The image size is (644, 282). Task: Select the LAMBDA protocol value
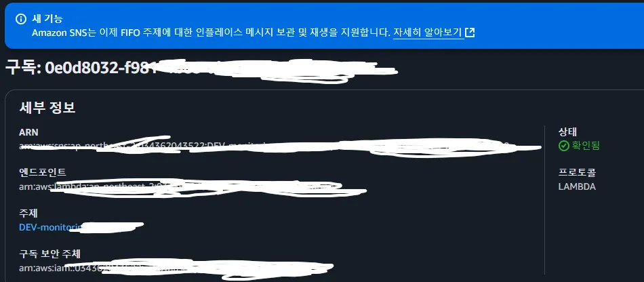click(x=577, y=187)
